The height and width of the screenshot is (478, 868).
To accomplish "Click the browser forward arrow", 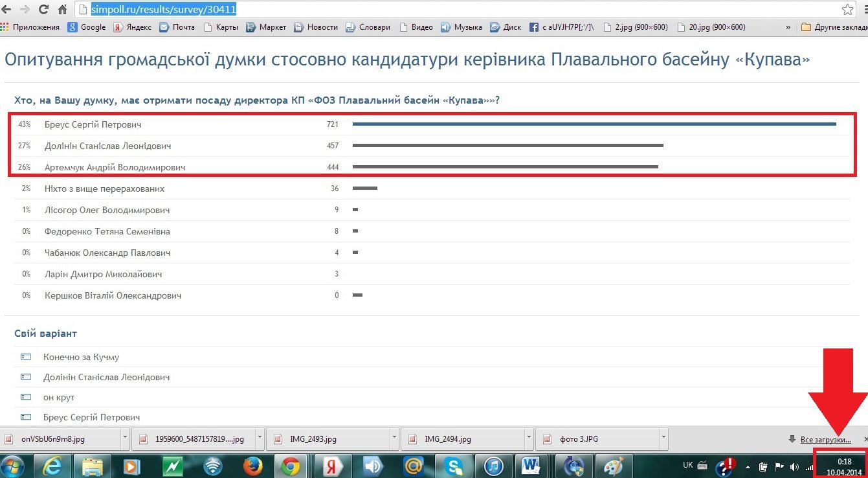I will (x=25, y=9).
